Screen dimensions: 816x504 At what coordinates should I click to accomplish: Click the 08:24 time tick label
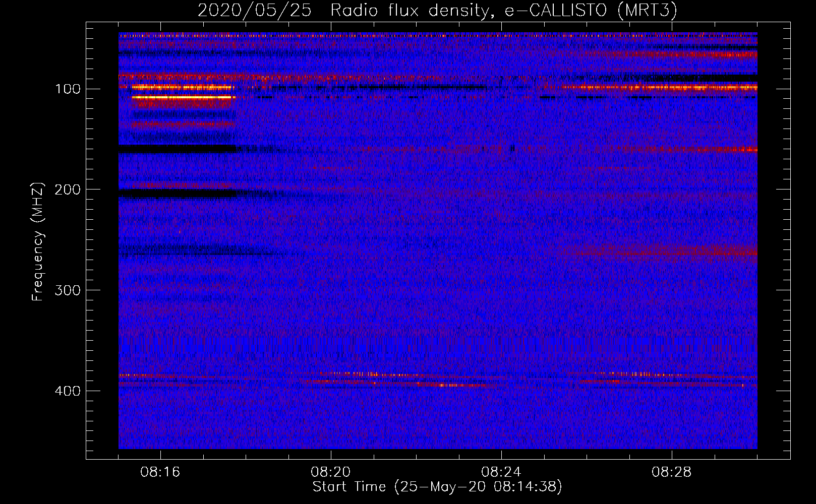pyautogui.click(x=501, y=472)
